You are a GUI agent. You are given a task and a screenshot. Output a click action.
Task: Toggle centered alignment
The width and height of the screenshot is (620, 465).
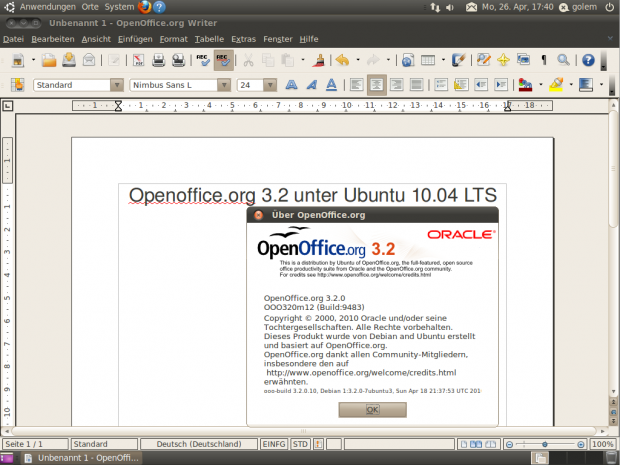(x=376, y=85)
